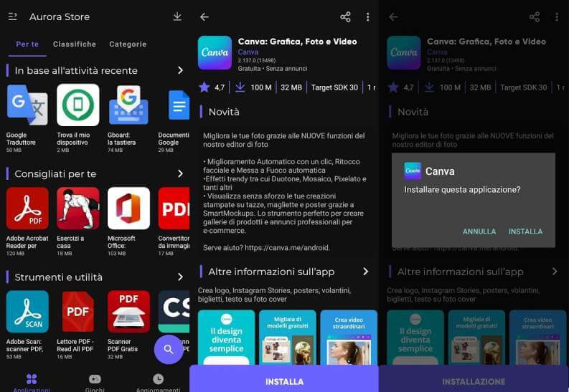Tap the 4,7 star rating
Image resolution: width=569 pixels, height=392 pixels.
click(212, 87)
